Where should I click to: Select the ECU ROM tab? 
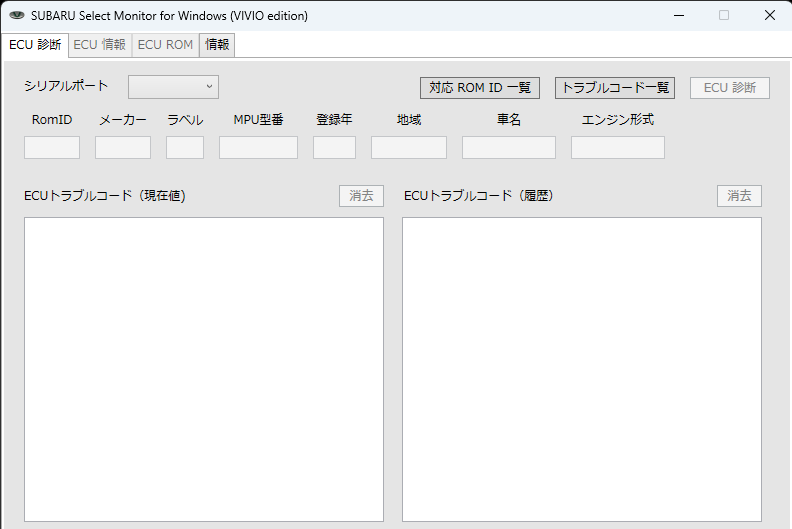pyautogui.click(x=165, y=45)
